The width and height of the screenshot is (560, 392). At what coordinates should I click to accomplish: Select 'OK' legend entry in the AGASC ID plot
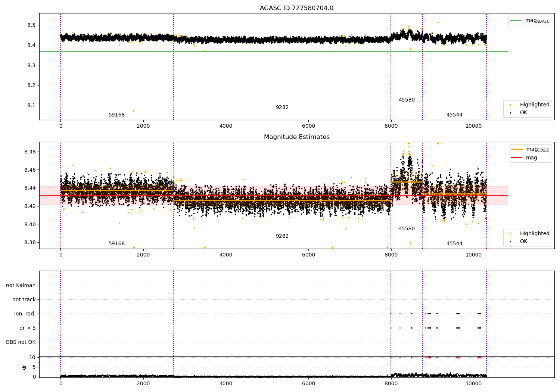(523, 113)
